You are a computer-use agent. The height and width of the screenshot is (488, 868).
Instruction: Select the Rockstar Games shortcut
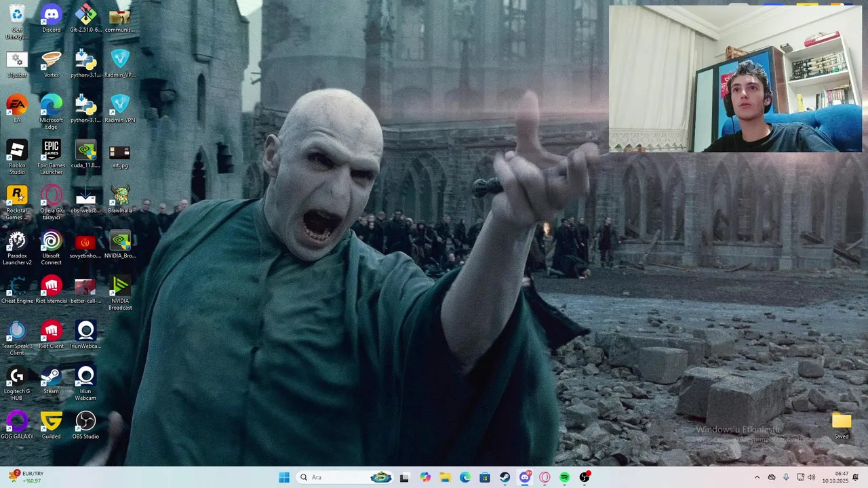coord(17,203)
